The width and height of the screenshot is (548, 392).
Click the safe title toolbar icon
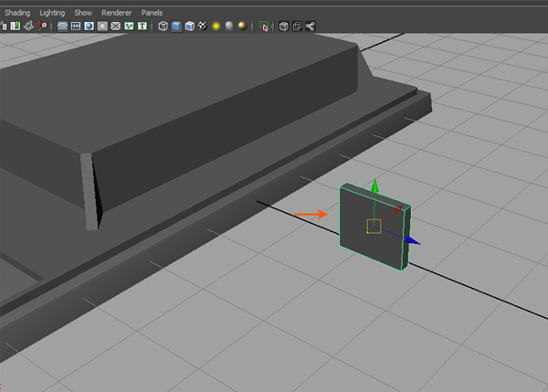[x=142, y=26]
